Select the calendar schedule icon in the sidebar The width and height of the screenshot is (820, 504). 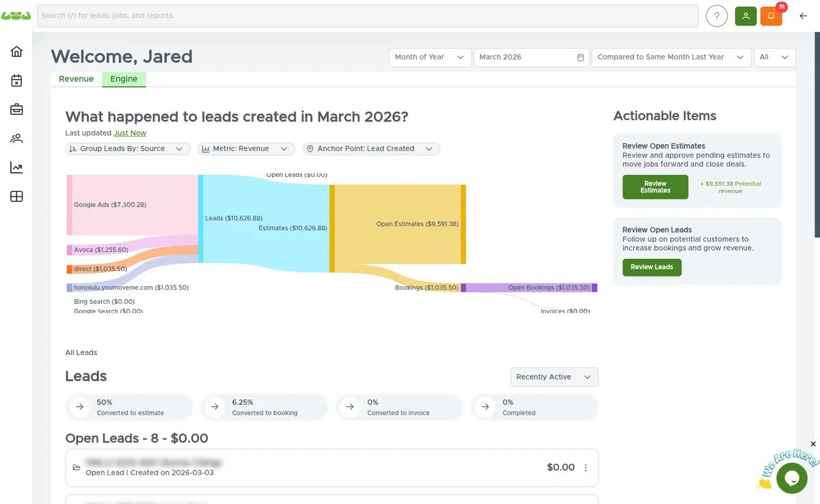click(16, 80)
